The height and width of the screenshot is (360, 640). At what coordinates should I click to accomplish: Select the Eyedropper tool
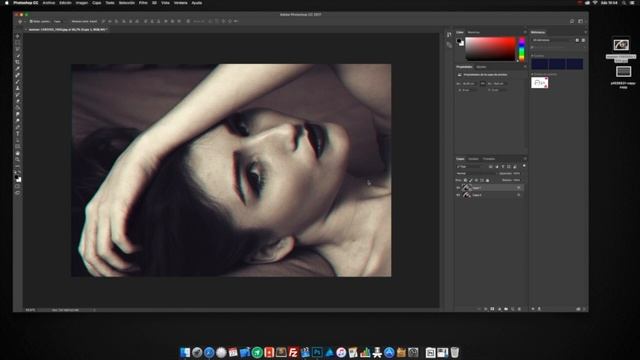pyautogui.click(x=18, y=69)
